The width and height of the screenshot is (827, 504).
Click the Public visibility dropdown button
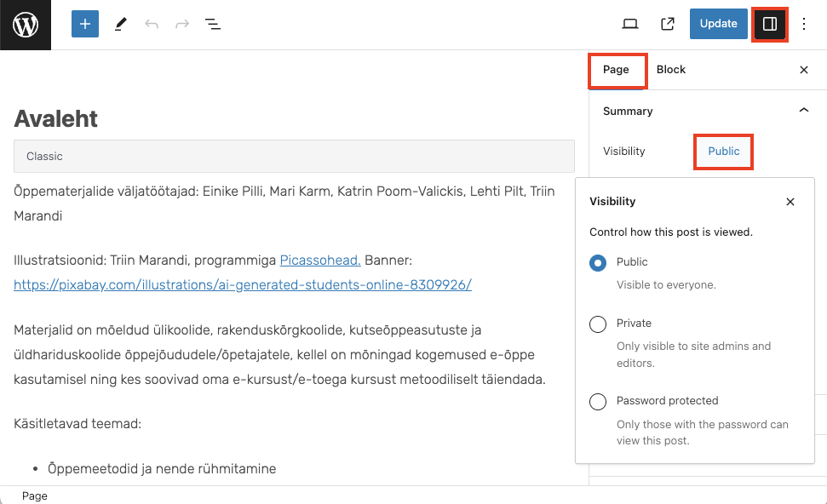point(724,152)
